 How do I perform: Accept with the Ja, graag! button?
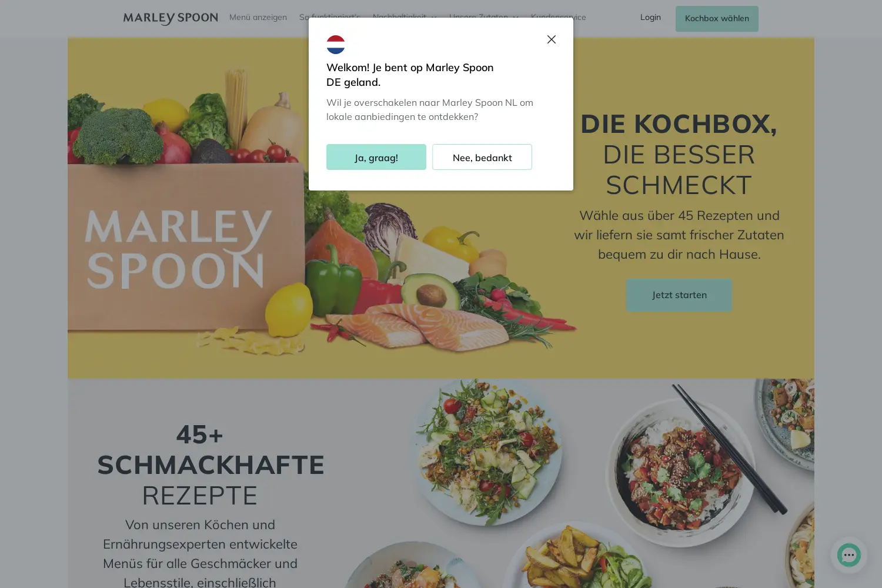click(x=376, y=157)
